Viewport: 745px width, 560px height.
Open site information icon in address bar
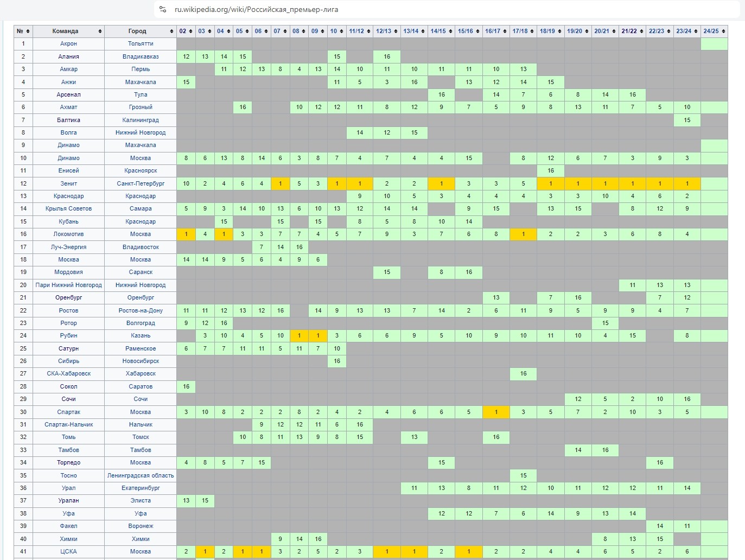tap(163, 9)
